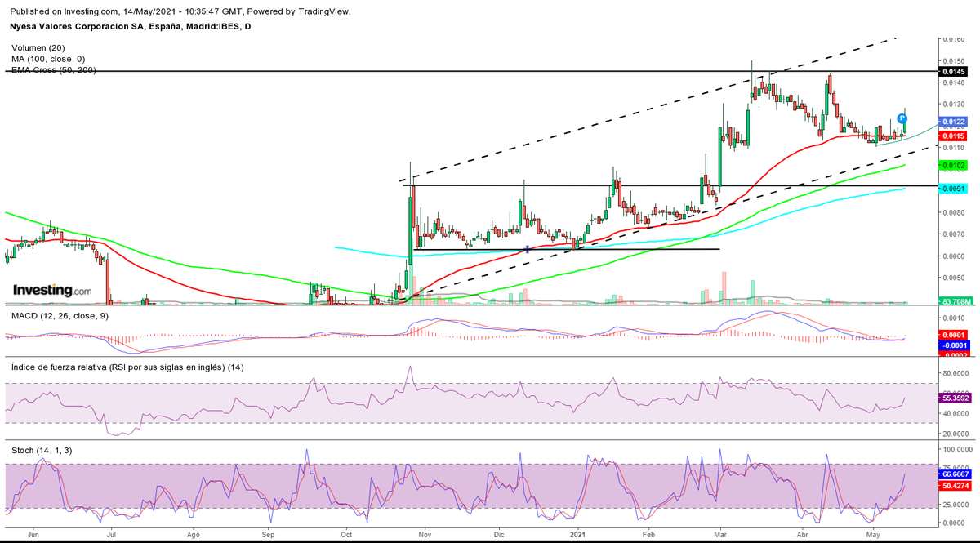Click the 80.0000 tick on the RSI axis
980x543 pixels.
[x=955, y=373]
